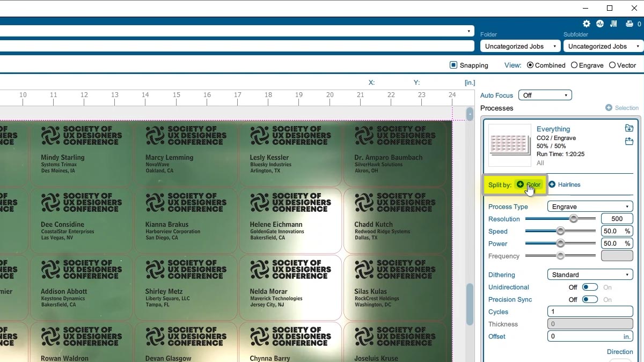Open the Process Type dropdown
Screen dimensions: 644x362
590,206
